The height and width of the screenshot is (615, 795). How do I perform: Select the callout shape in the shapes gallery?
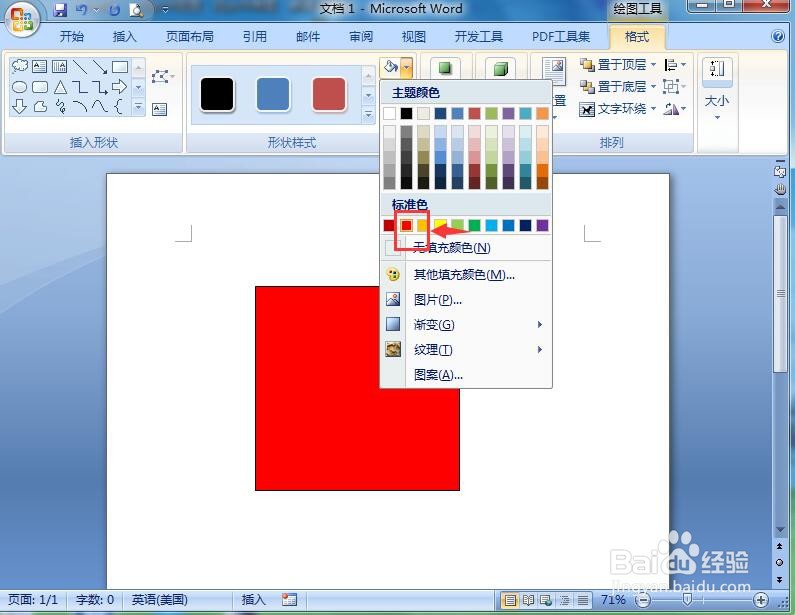tap(20, 66)
